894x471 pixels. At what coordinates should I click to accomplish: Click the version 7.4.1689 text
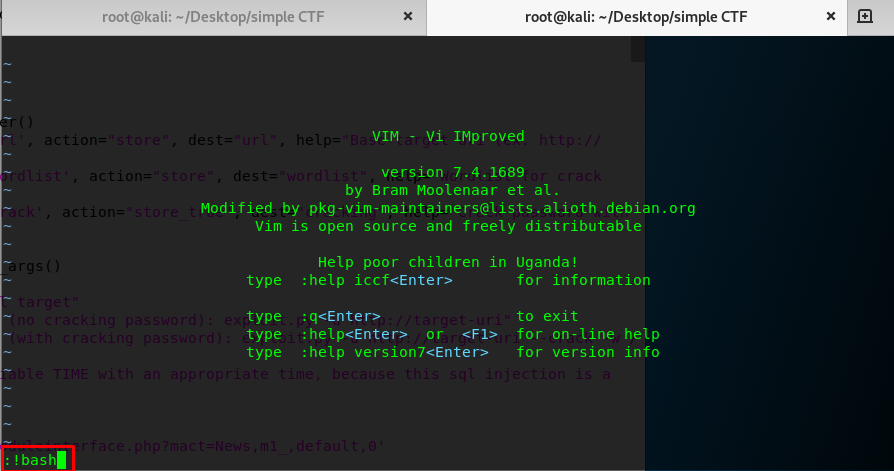453,172
